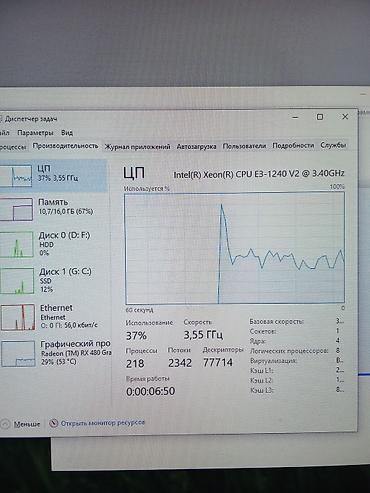Maximize the Диспетчер задач window
Image resolution: width=370 pixels, height=493 pixels.
[320, 117]
